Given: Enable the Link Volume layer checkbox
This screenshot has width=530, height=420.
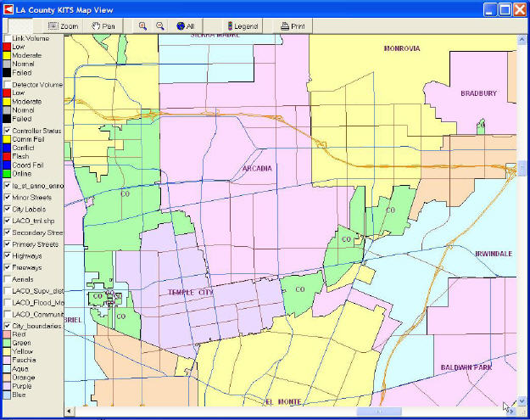Looking at the screenshot, I should coord(7,38).
